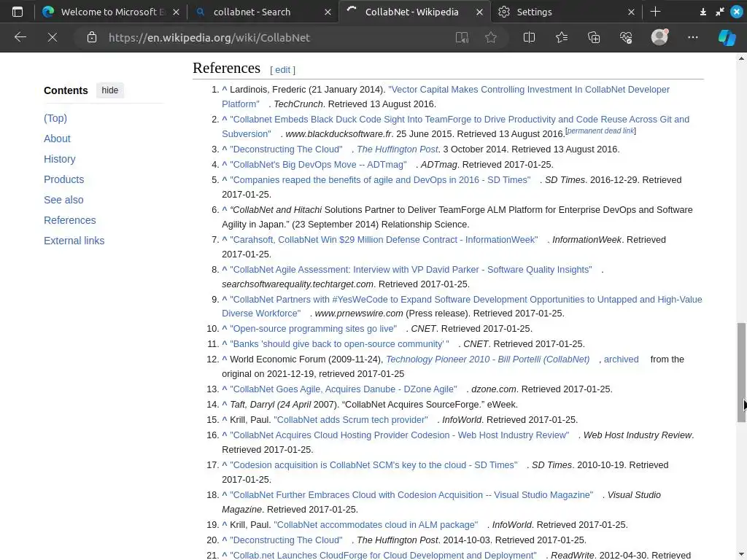Viewport: 747px width, 560px height.
Task: Jump to See also in Contents
Action: pos(63,200)
